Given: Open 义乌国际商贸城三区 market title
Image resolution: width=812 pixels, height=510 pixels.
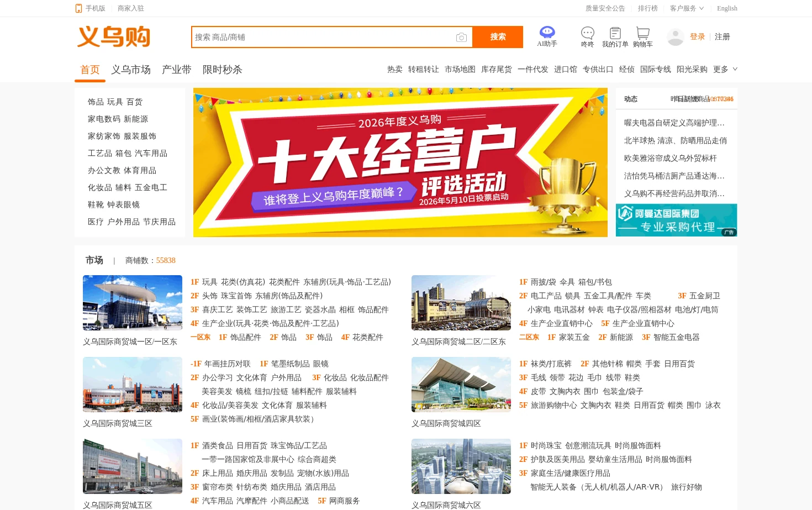Looking at the screenshot, I should (x=118, y=423).
